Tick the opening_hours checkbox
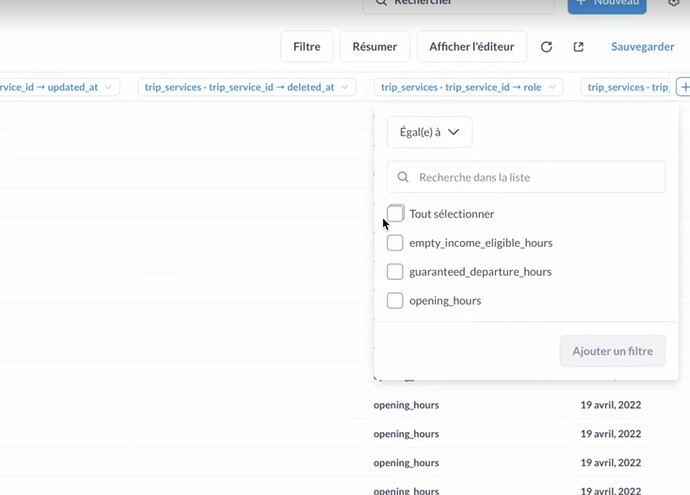690x495 pixels. coord(395,301)
